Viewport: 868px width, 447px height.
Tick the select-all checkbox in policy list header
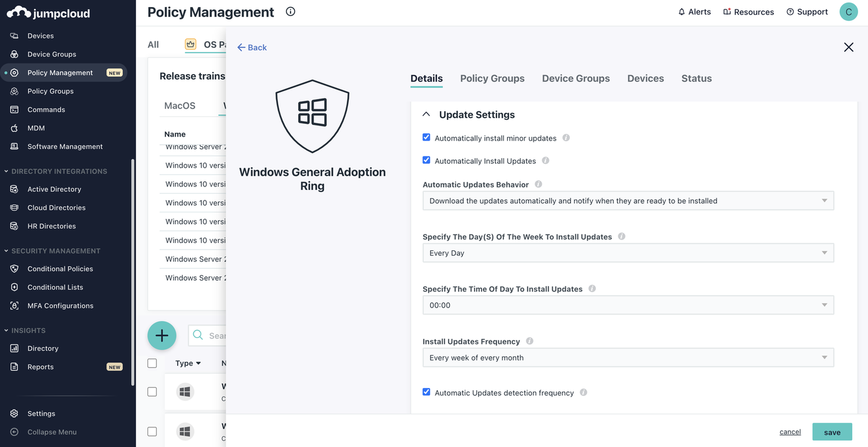point(152,363)
